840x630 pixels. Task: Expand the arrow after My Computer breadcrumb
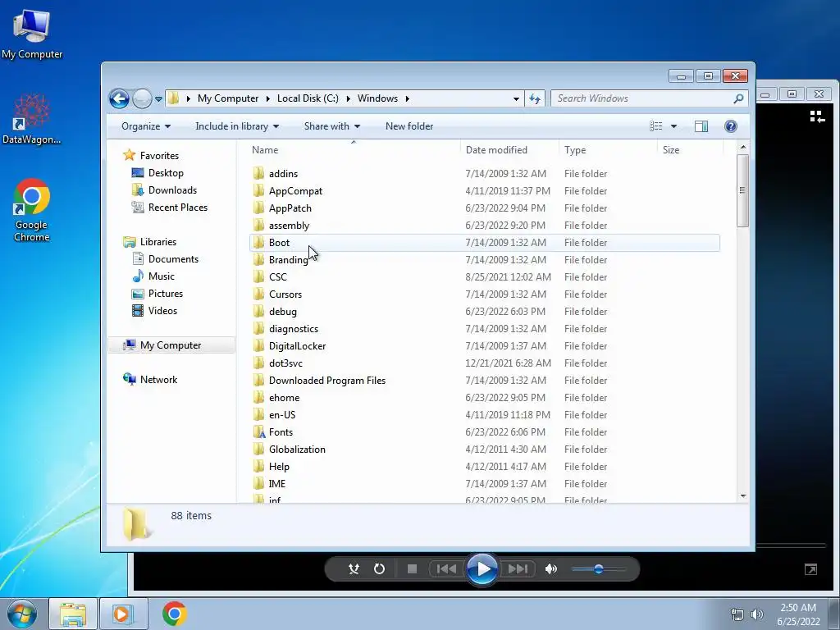point(268,98)
